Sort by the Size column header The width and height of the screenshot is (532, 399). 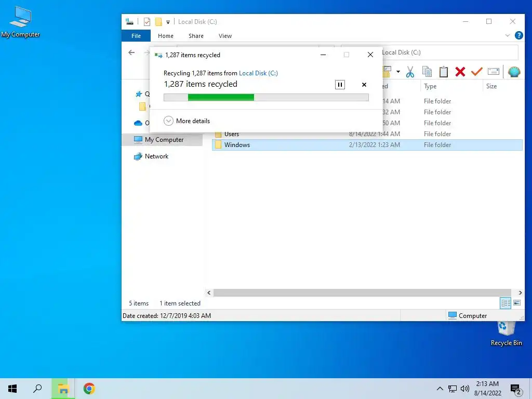point(503,86)
